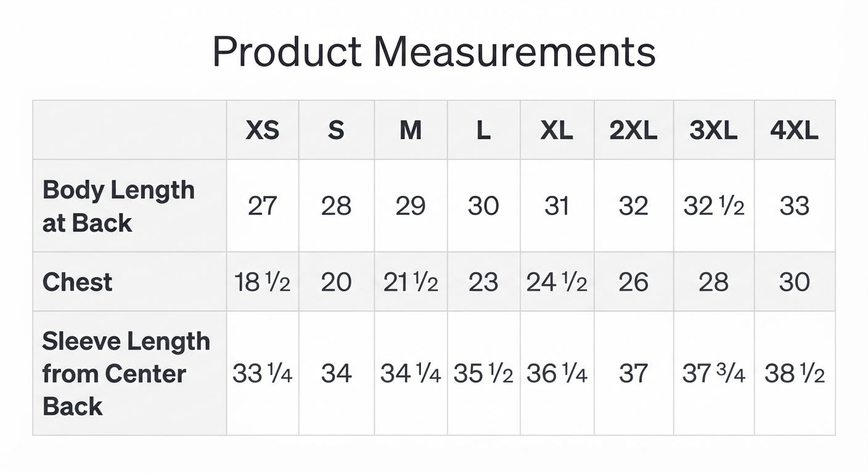Select the 2XL size column header
Viewport: 868px width, 473px height.
633,130
